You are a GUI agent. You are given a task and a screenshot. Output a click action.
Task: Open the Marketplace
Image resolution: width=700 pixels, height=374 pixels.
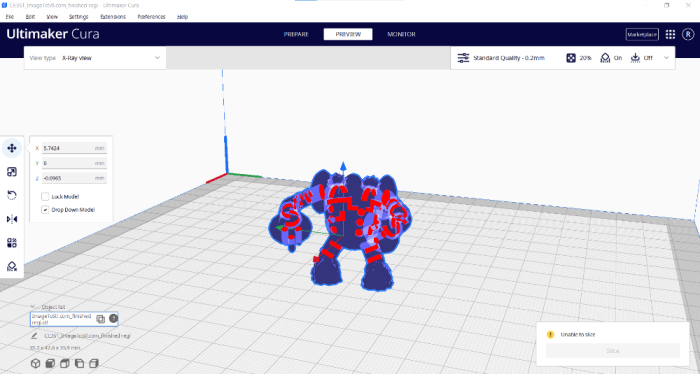[642, 34]
